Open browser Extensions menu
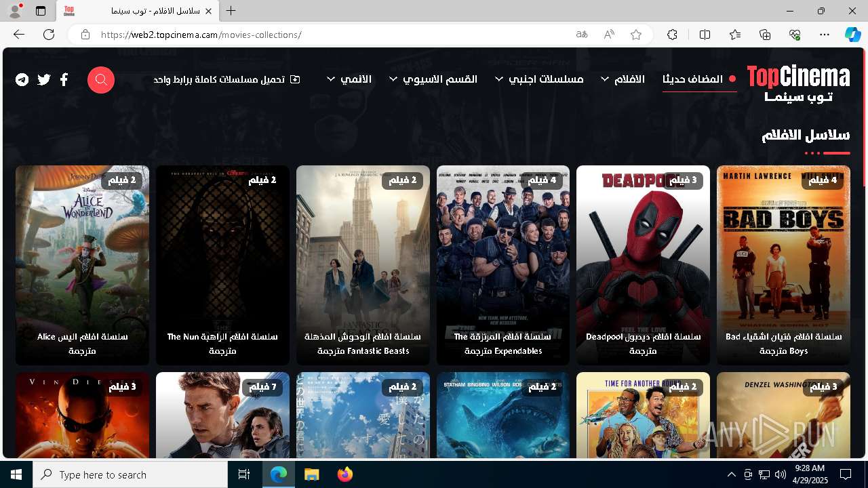 [672, 35]
